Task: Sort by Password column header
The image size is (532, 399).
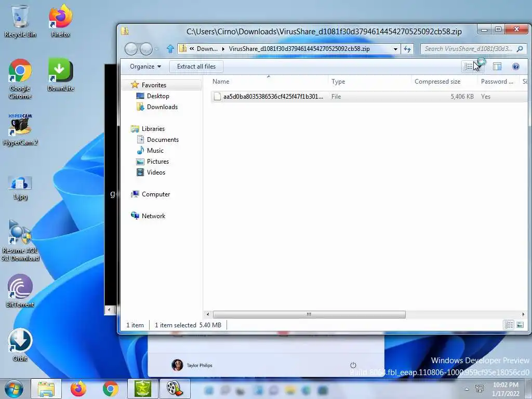Action: click(497, 82)
